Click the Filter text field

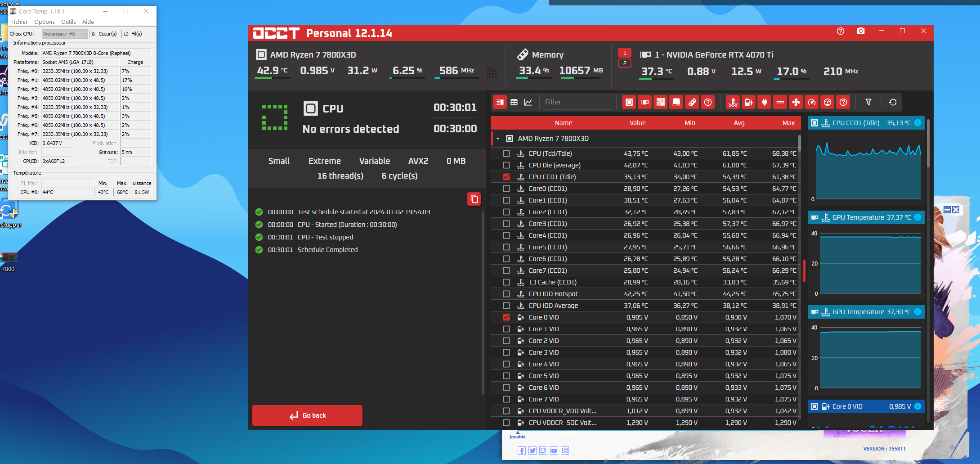coord(577,102)
